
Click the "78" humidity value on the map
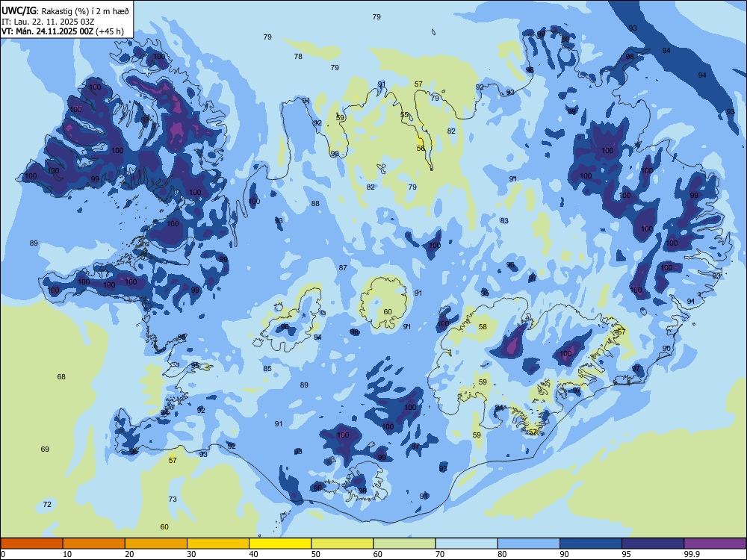(298, 56)
